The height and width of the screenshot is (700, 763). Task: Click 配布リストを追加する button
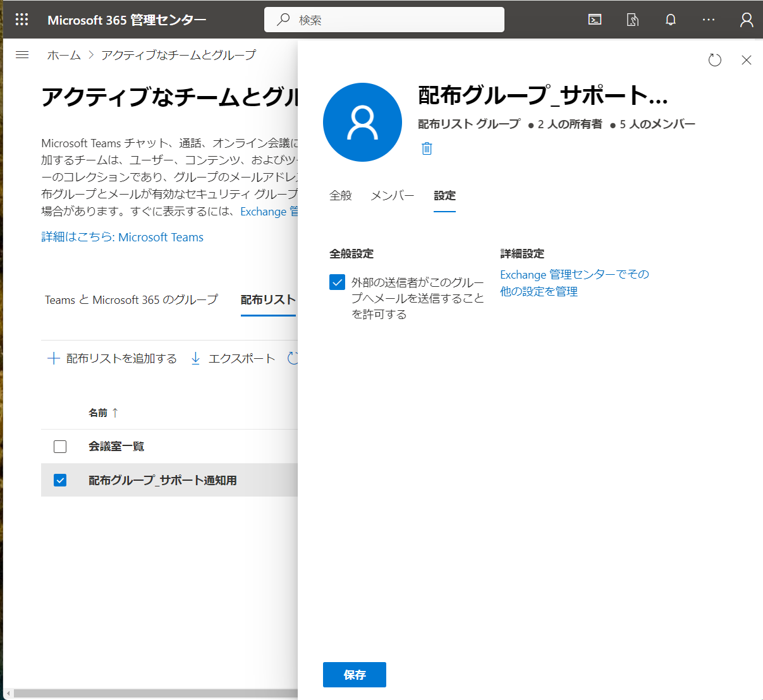tap(113, 358)
